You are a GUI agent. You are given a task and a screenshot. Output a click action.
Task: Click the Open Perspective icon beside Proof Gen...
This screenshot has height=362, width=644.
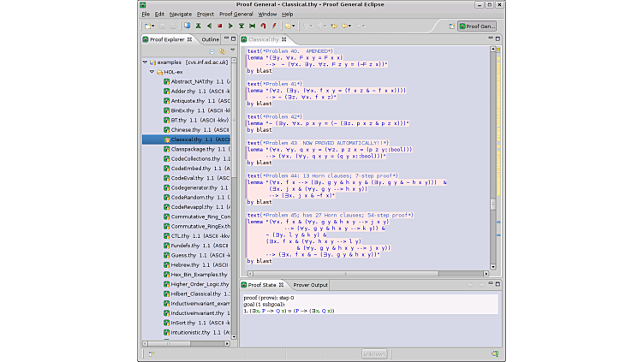tap(453, 26)
